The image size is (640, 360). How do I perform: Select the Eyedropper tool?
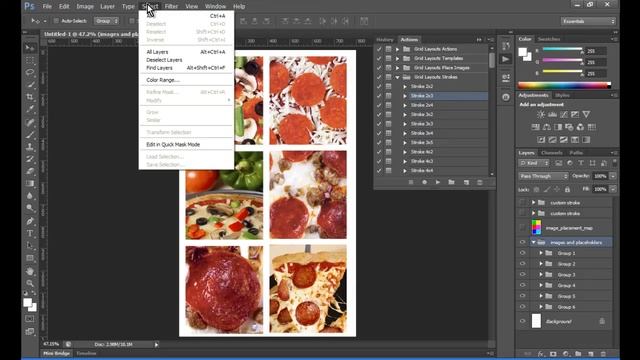pyautogui.click(x=30, y=109)
